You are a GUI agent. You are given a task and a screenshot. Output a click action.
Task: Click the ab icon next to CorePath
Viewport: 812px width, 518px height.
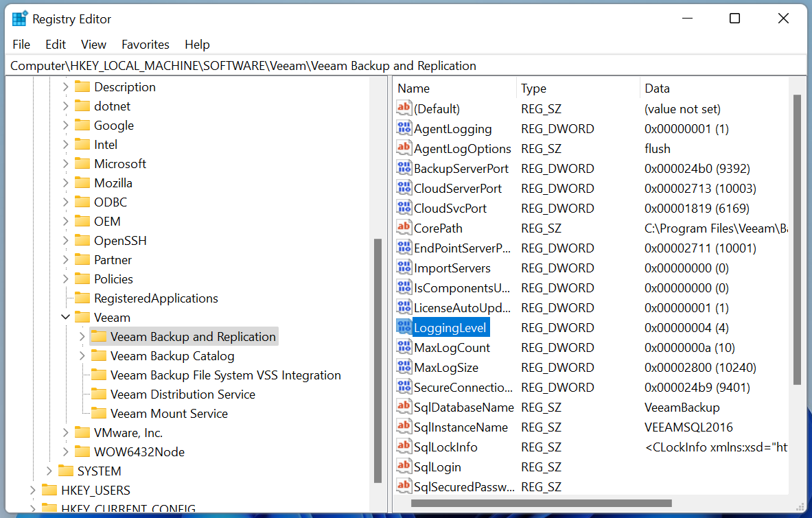pos(404,227)
